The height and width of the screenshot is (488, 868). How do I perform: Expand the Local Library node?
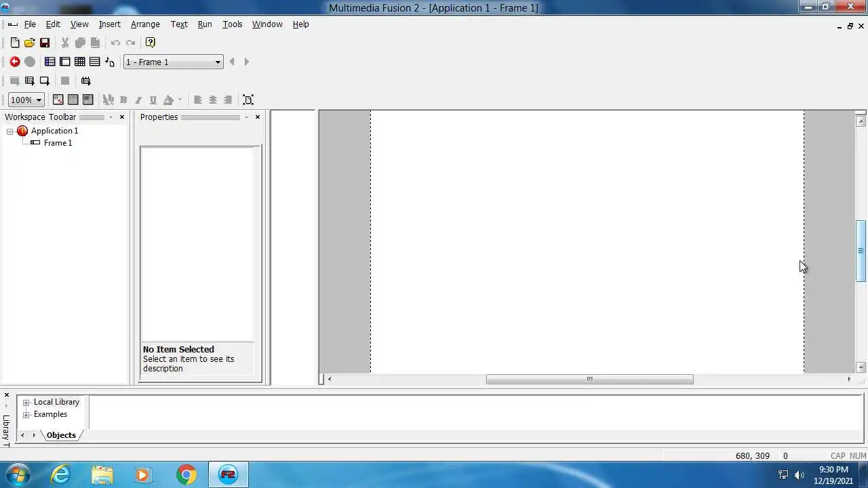pyautogui.click(x=26, y=403)
